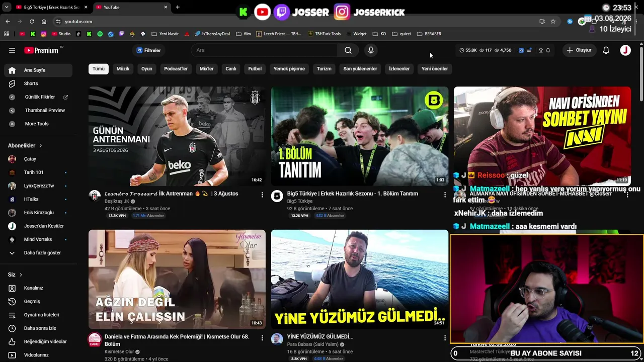Open YouTube notifications bell next to Oluştur
Image resolution: width=644 pixels, height=362 pixels.
pos(606,50)
